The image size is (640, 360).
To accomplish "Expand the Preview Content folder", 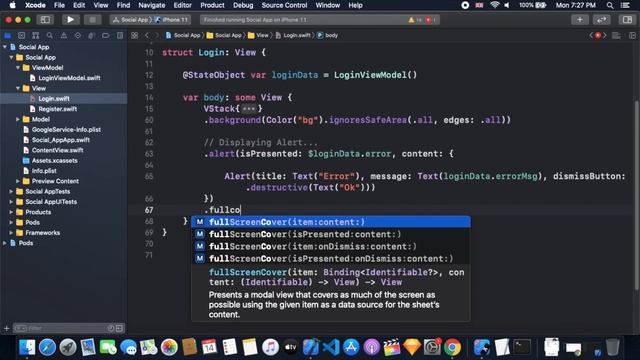I will point(18,181).
